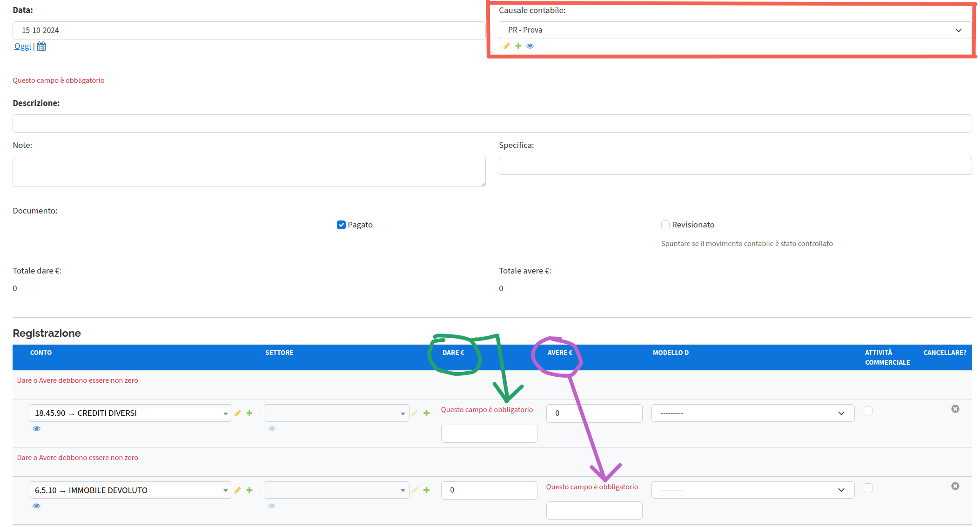The height and width of the screenshot is (527, 980).
Task: Click the eye icon below CREDITI DIVERSI account
Action: (x=36, y=428)
